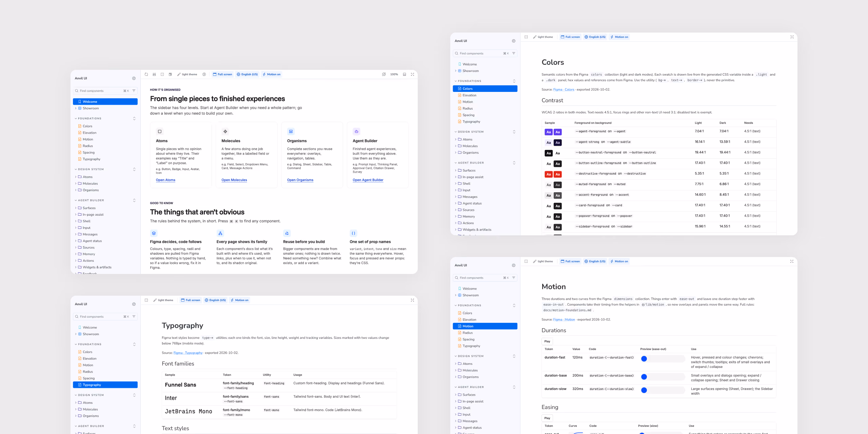Click the expand fullscreen icon in the Welcome window
868x434 pixels.
pos(413,74)
